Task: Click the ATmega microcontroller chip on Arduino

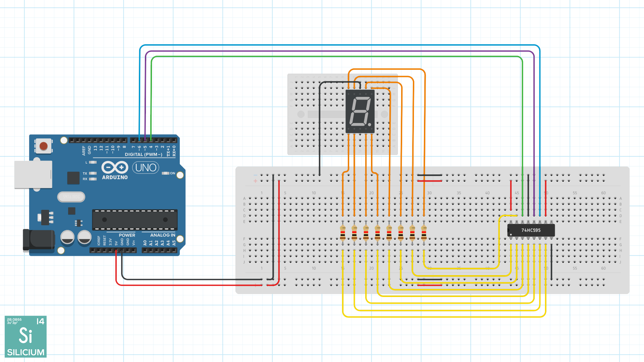Action: pyautogui.click(x=135, y=220)
